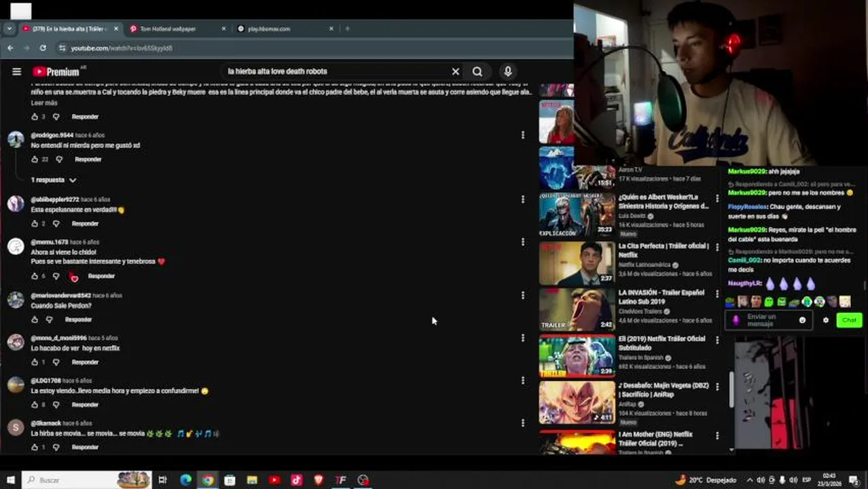Reply to the @LDG1708 comment
Viewport: 868px width, 489px height.
[x=85, y=405]
